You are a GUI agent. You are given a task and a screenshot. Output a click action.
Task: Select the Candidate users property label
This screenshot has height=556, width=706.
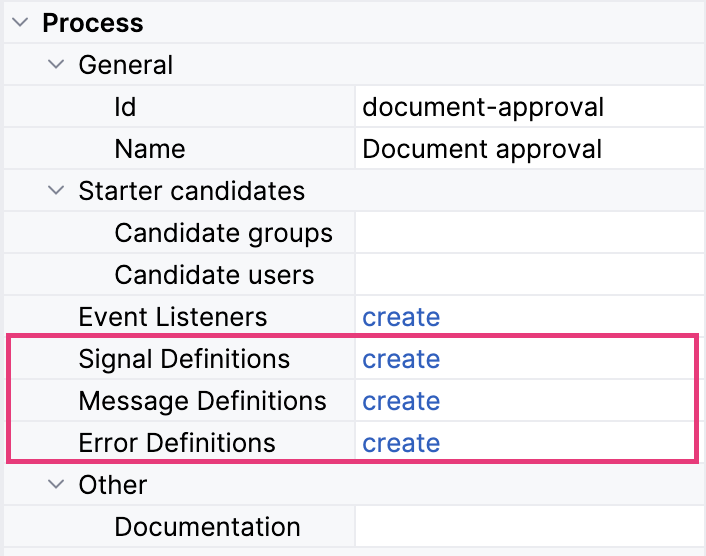click(x=214, y=275)
